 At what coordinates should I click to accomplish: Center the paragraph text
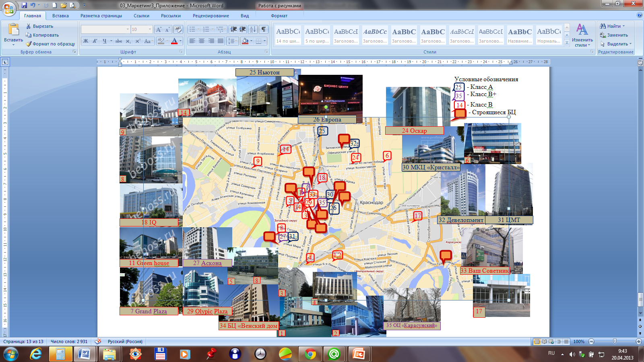202,41
